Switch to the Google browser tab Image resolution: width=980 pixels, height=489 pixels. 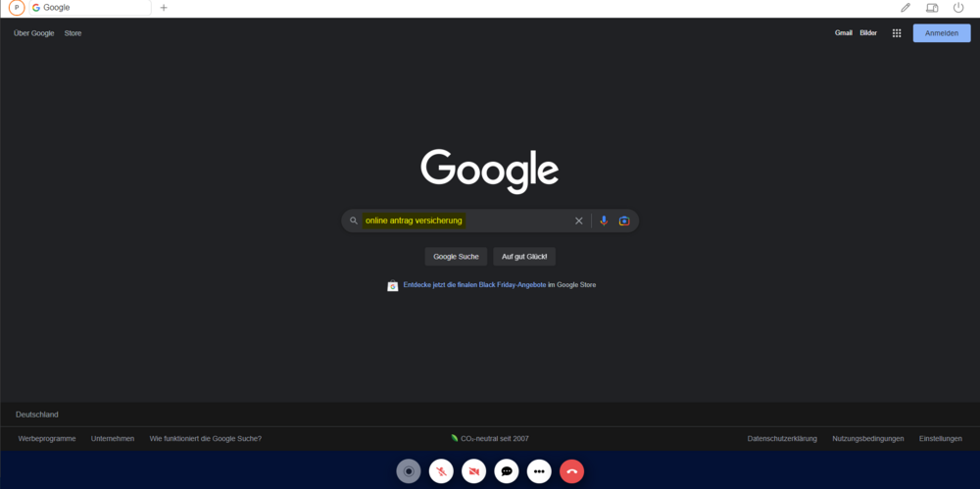[x=90, y=8]
